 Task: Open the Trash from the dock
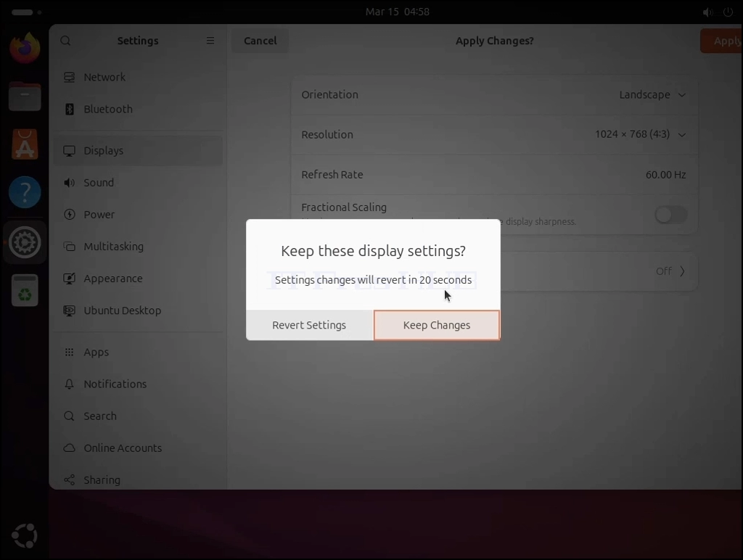click(25, 290)
